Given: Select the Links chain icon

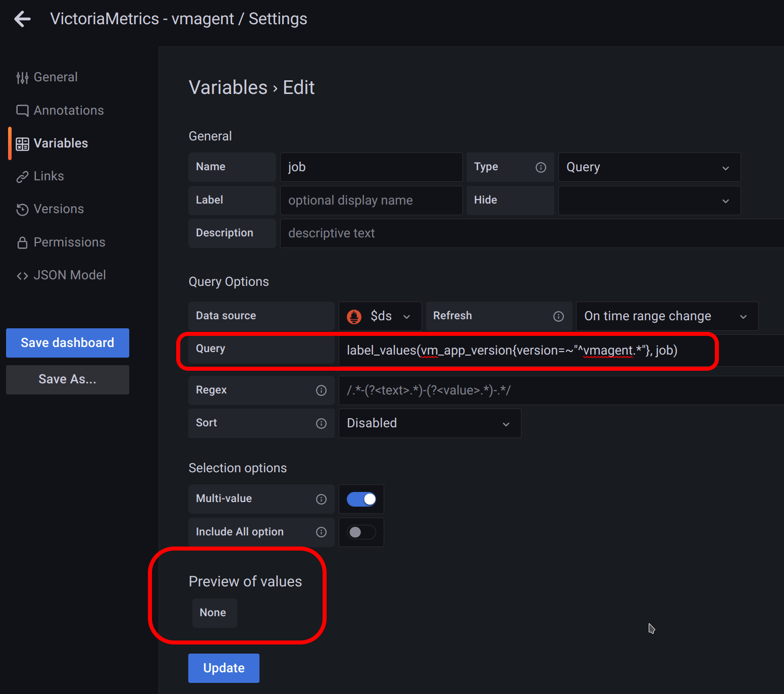Looking at the screenshot, I should point(22,176).
